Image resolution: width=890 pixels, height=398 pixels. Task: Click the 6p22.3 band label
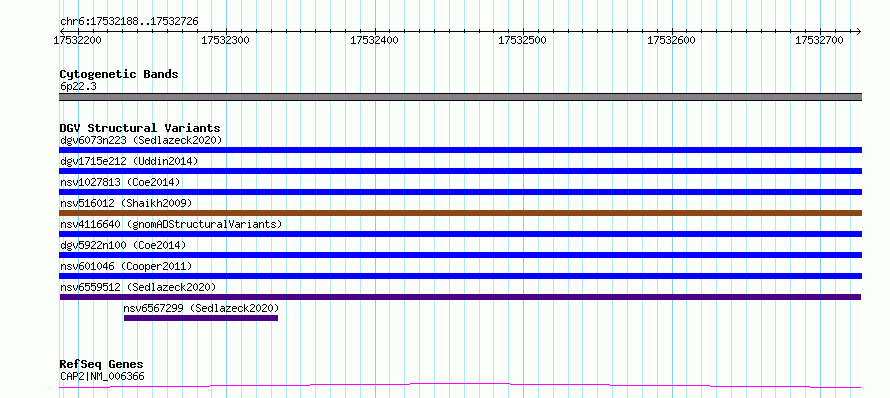[x=78, y=86]
